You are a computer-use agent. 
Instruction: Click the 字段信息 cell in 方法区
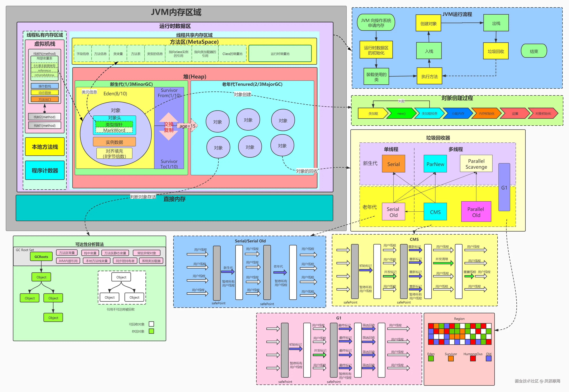click(x=83, y=54)
